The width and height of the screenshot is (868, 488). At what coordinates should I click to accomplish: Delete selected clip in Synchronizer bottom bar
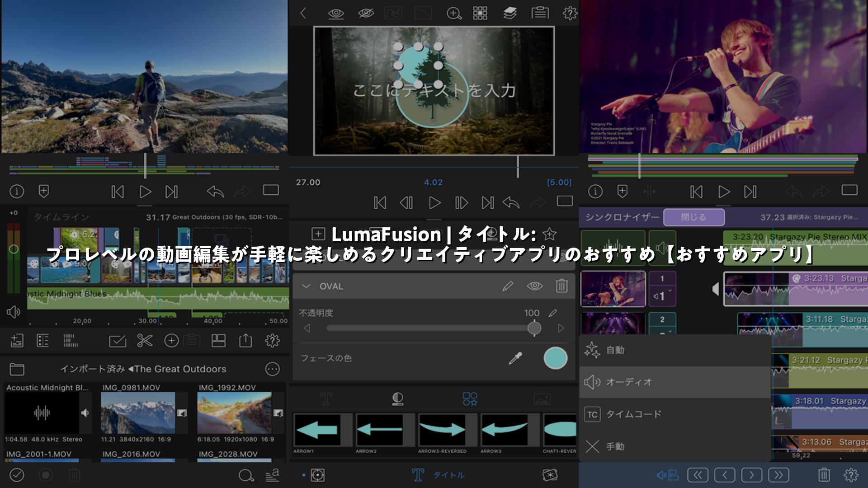pyautogui.click(x=824, y=475)
